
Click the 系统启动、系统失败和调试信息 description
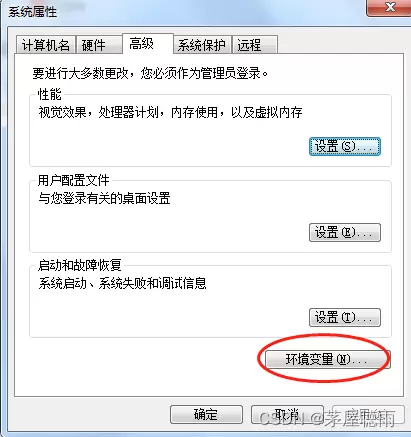pyautogui.click(x=122, y=283)
